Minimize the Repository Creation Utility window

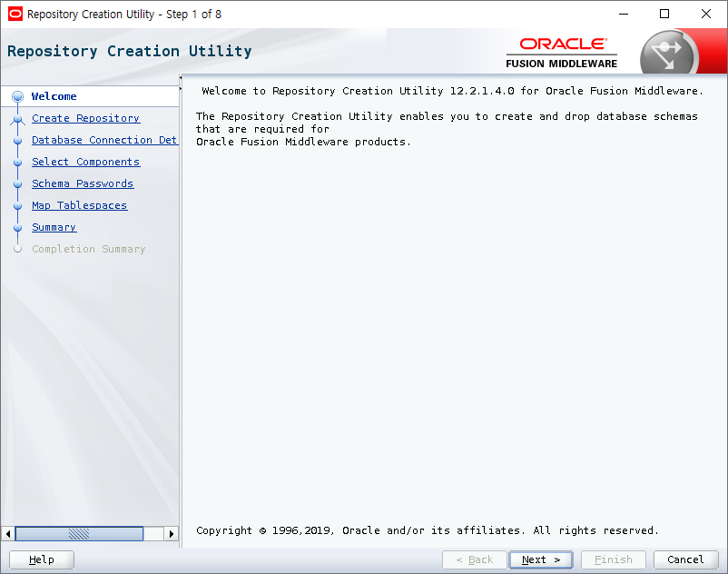[624, 14]
